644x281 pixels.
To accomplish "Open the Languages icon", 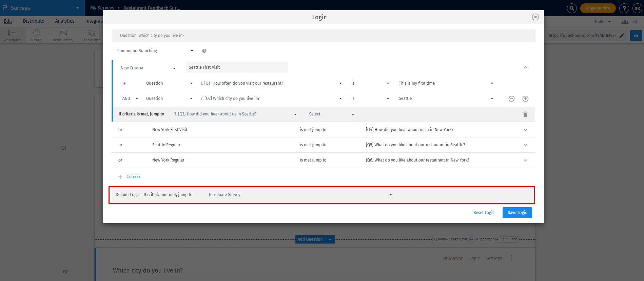I will [x=92, y=35].
